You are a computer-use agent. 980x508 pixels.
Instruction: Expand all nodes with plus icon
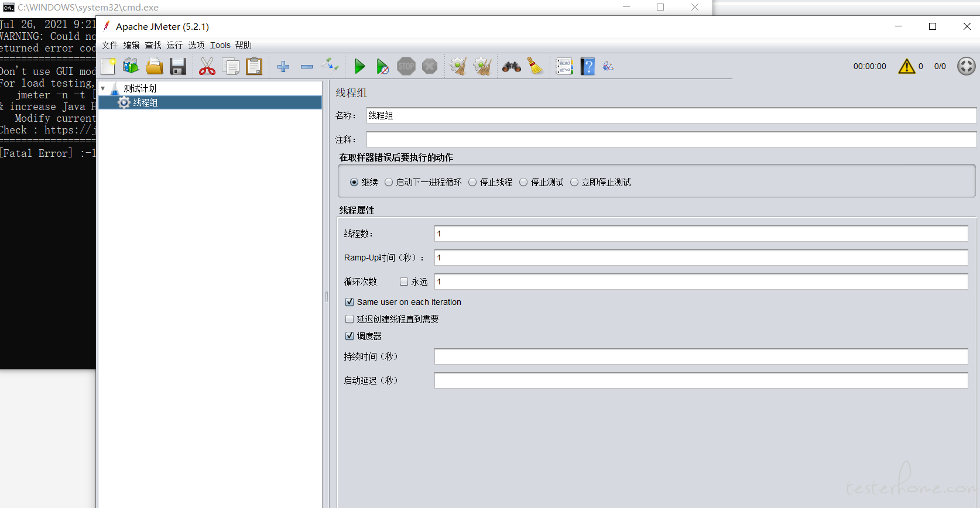(283, 67)
